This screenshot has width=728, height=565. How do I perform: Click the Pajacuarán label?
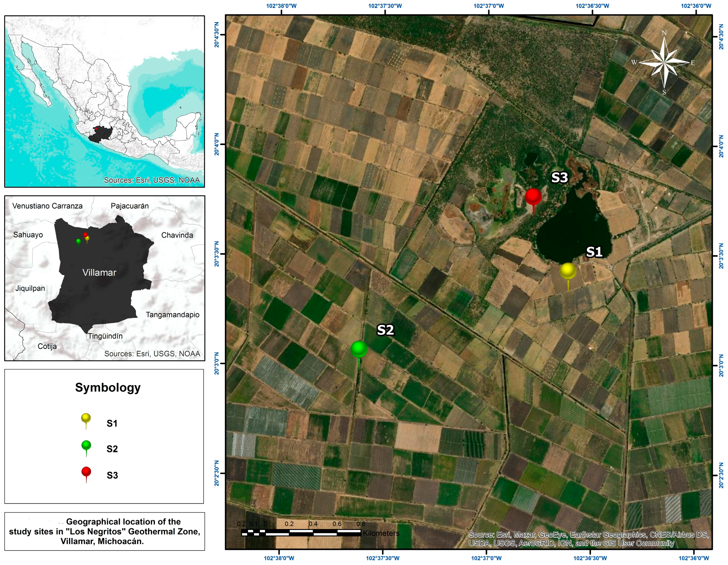pyautogui.click(x=130, y=206)
